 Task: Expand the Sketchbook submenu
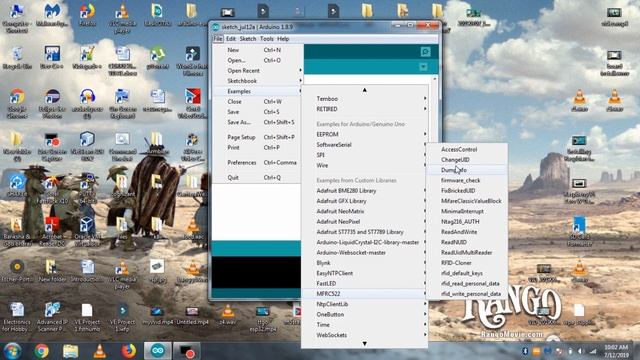(x=258, y=81)
